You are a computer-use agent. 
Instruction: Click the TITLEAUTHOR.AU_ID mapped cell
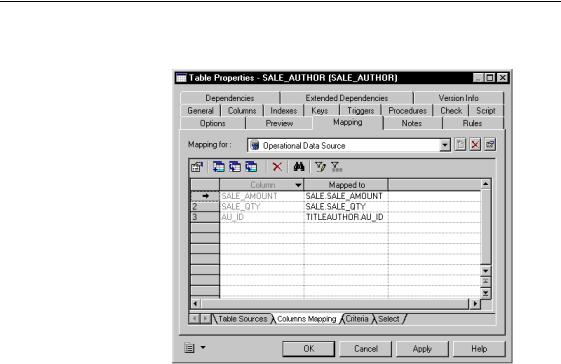coord(346,217)
